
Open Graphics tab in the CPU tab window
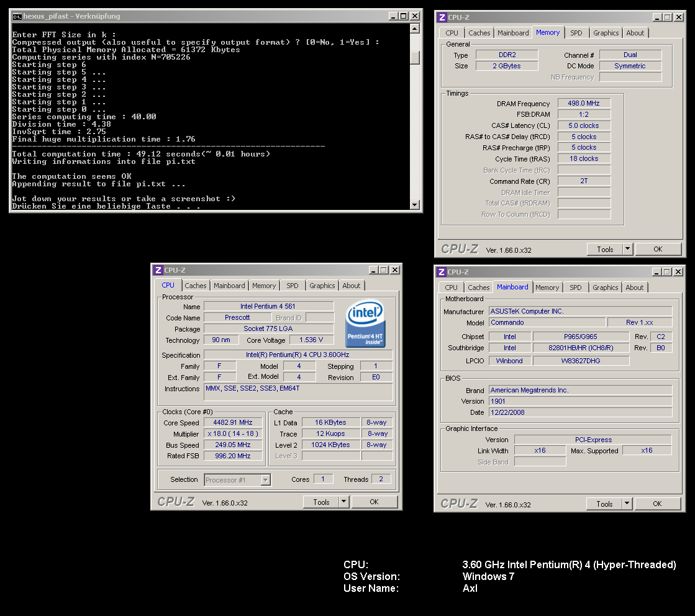(x=322, y=286)
